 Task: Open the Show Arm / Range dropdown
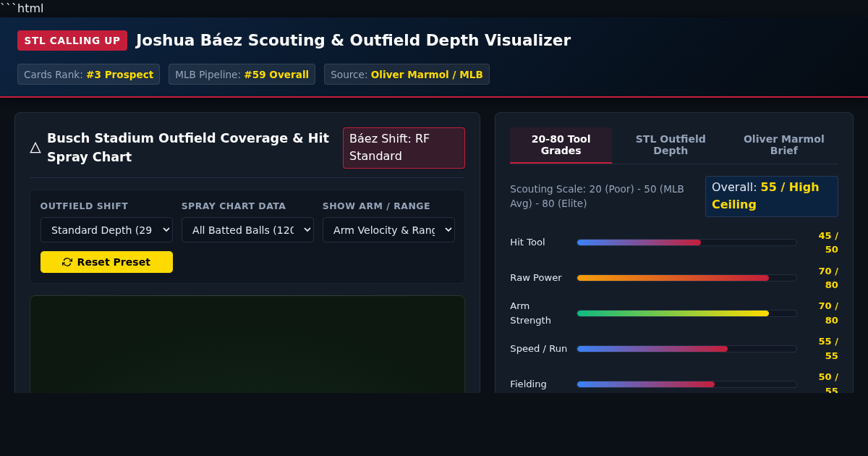tap(388, 230)
